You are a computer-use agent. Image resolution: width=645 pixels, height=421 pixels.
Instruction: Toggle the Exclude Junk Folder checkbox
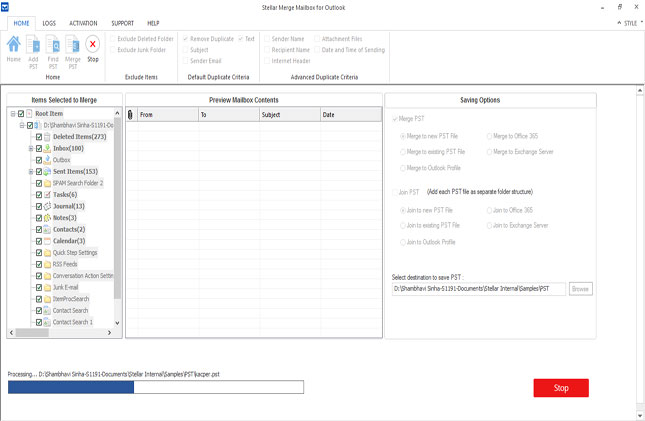[x=113, y=50]
